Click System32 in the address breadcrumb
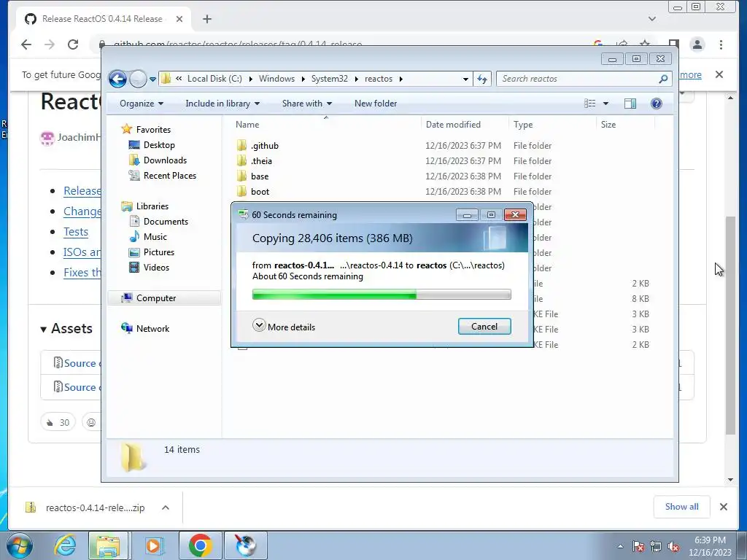 329,79
